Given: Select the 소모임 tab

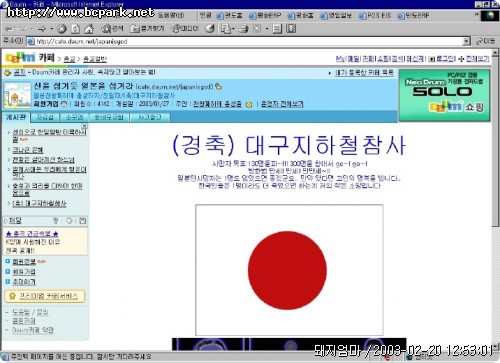Looking at the screenshot, I should tap(74, 117).
